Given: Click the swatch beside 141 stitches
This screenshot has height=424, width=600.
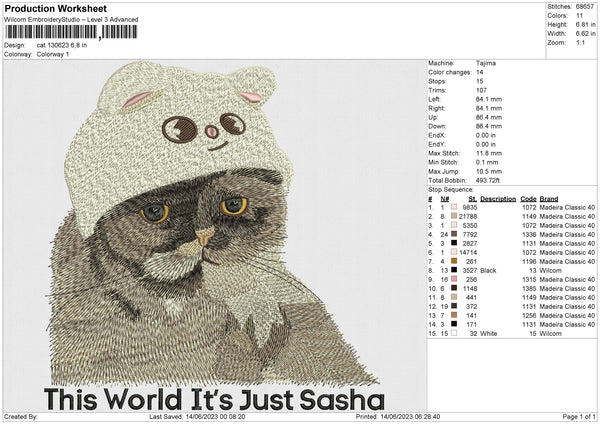Looking at the screenshot, I should click(x=454, y=315).
